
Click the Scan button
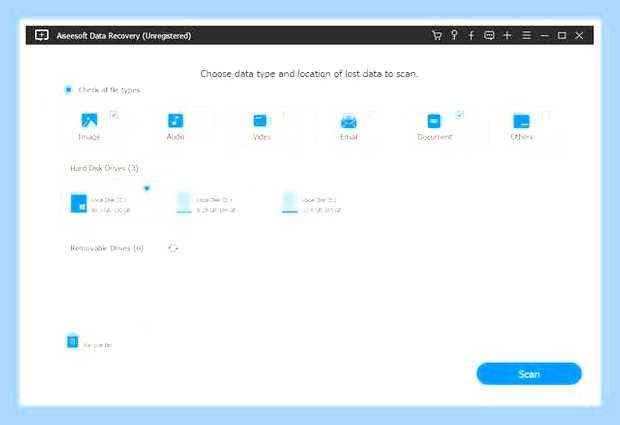pyautogui.click(x=529, y=374)
